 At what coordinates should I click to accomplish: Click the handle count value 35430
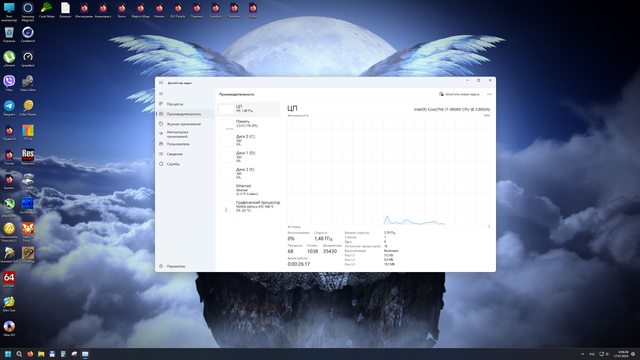coord(330,251)
